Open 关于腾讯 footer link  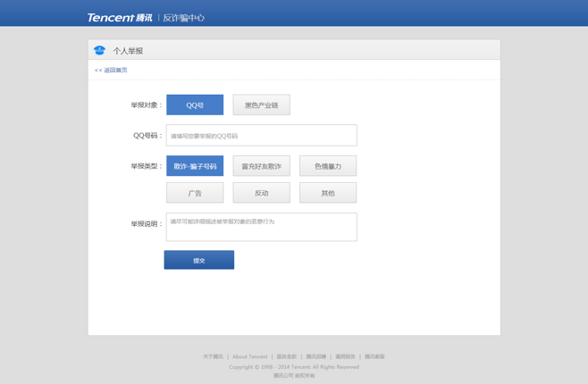[213, 356]
